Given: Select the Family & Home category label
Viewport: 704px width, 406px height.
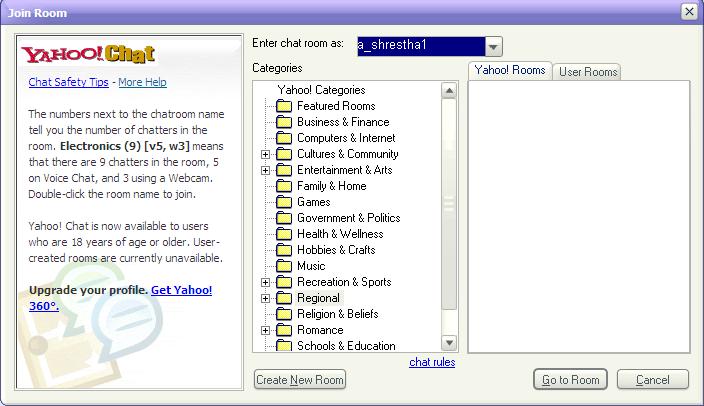Looking at the screenshot, I should pyautogui.click(x=332, y=186).
